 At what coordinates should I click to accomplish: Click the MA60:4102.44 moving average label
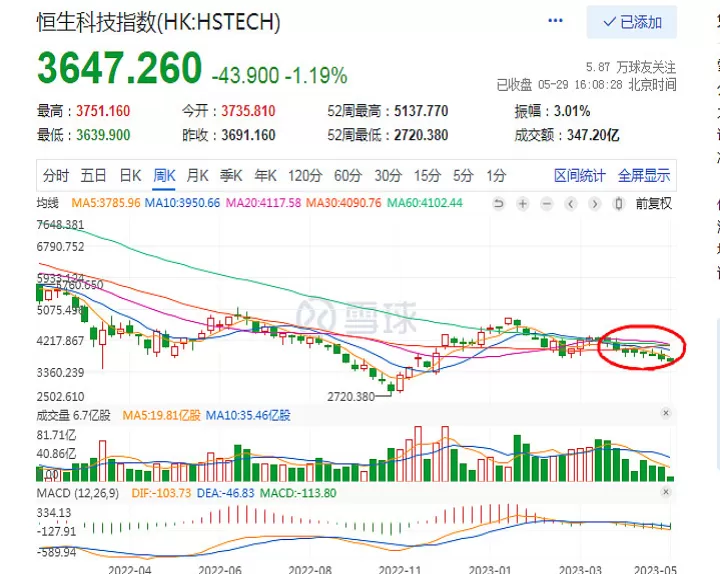click(x=425, y=203)
